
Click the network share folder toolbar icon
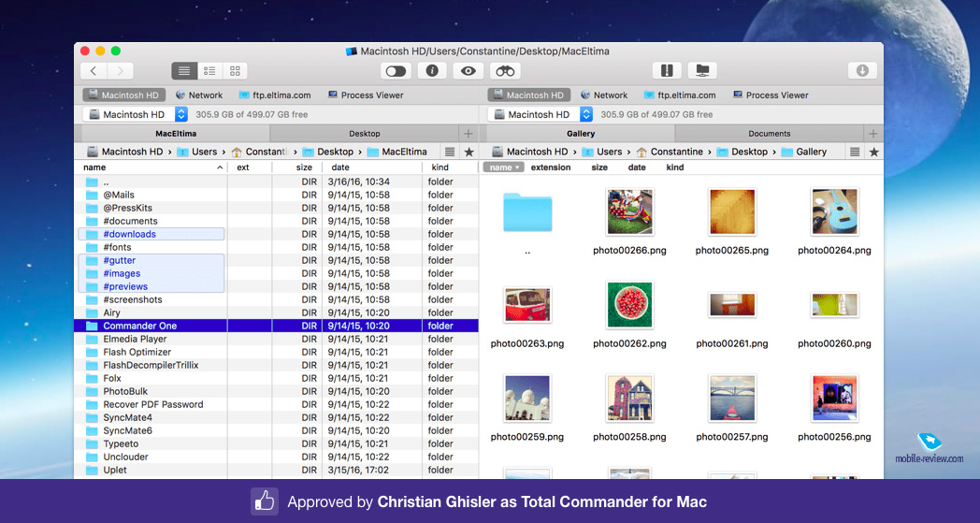702,71
